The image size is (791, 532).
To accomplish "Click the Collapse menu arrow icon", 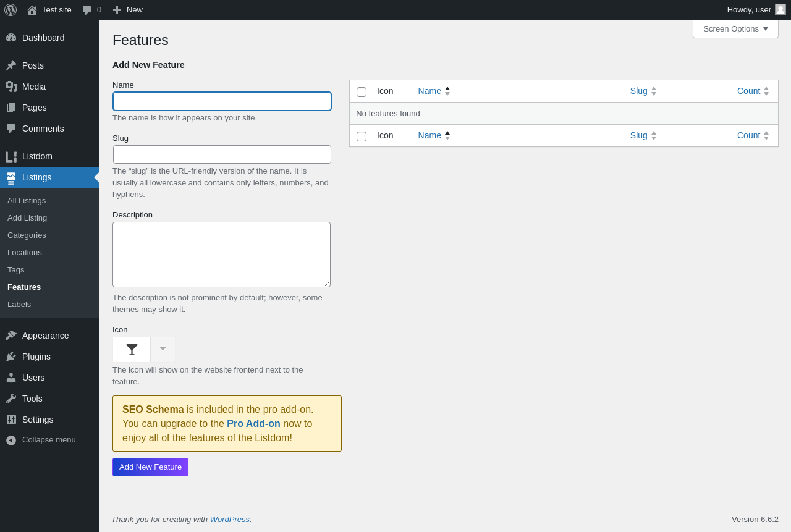I will [11, 440].
